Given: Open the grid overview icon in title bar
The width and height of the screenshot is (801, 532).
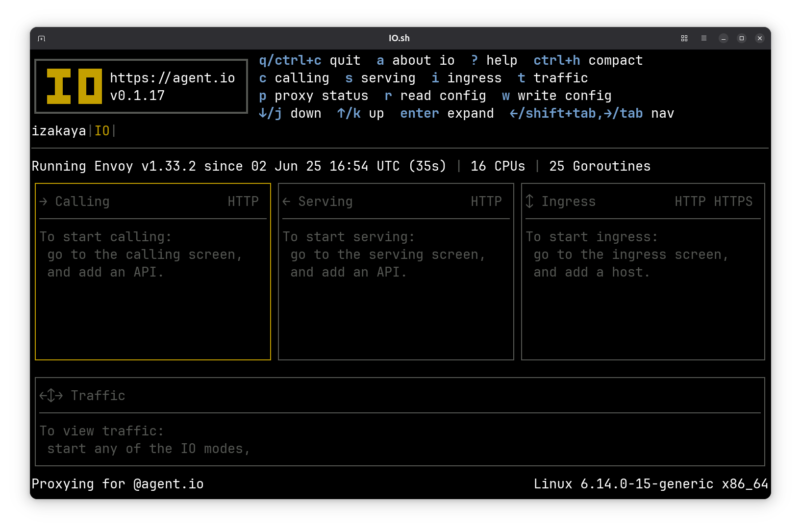Looking at the screenshot, I should click(x=684, y=38).
